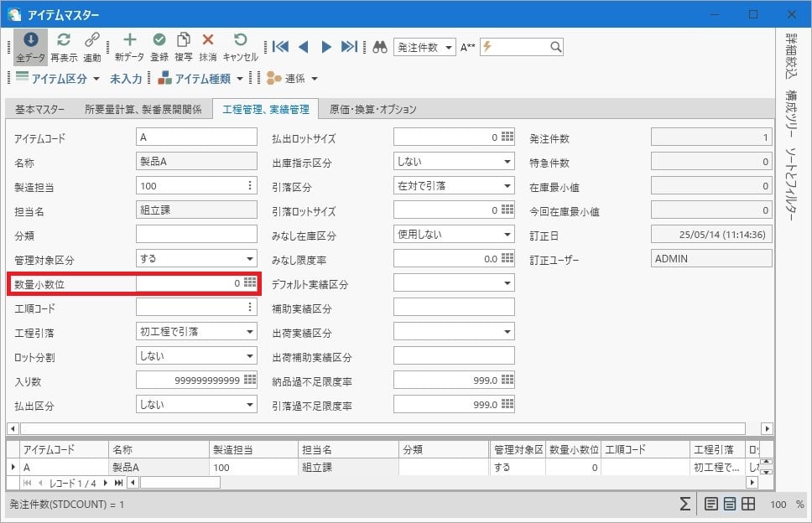
Task: Jump to the last record arrow
Action: point(349,47)
